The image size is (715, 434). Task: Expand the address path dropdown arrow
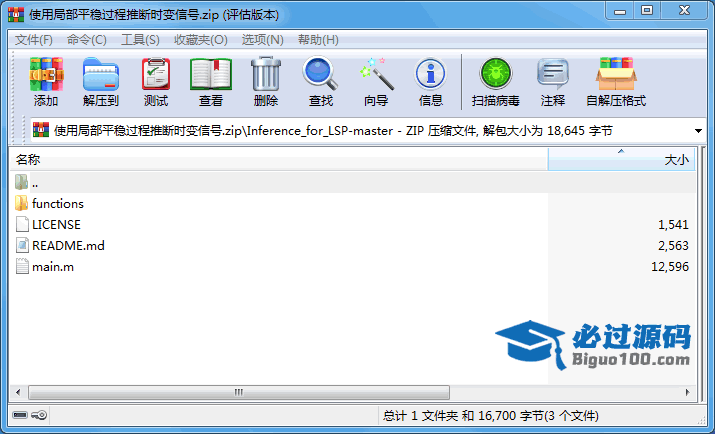pos(697,130)
